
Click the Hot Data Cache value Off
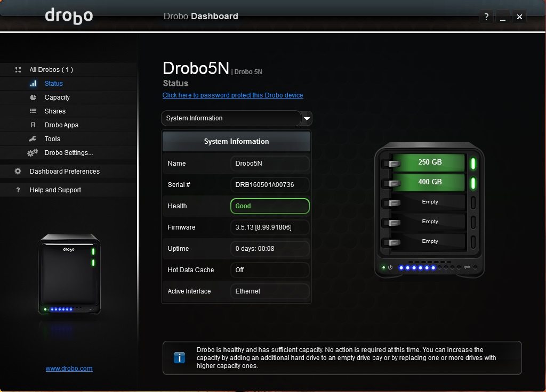[x=270, y=270]
